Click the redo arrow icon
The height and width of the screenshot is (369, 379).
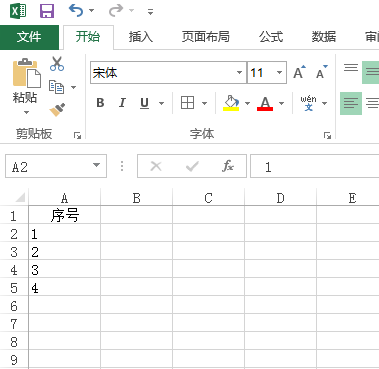coord(116,11)
